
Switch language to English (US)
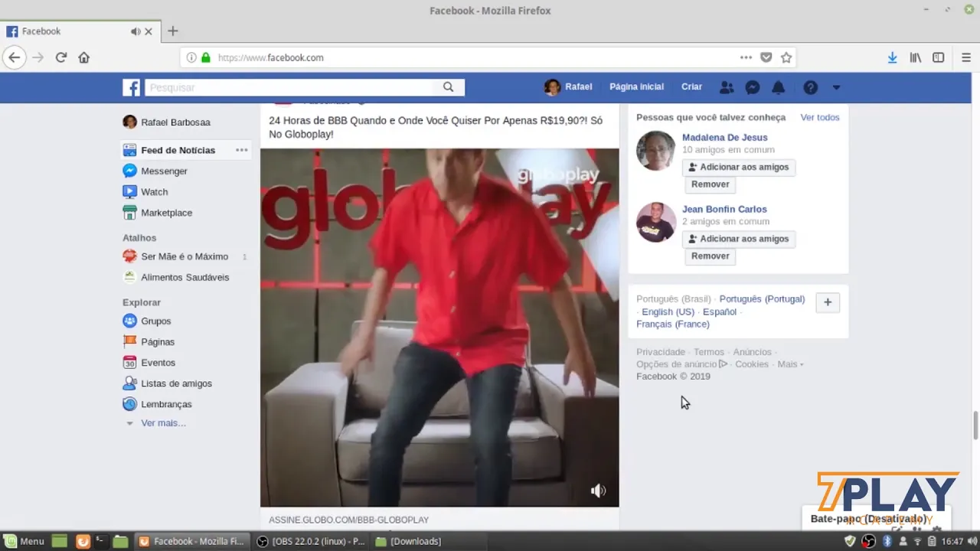click(668, 312)
